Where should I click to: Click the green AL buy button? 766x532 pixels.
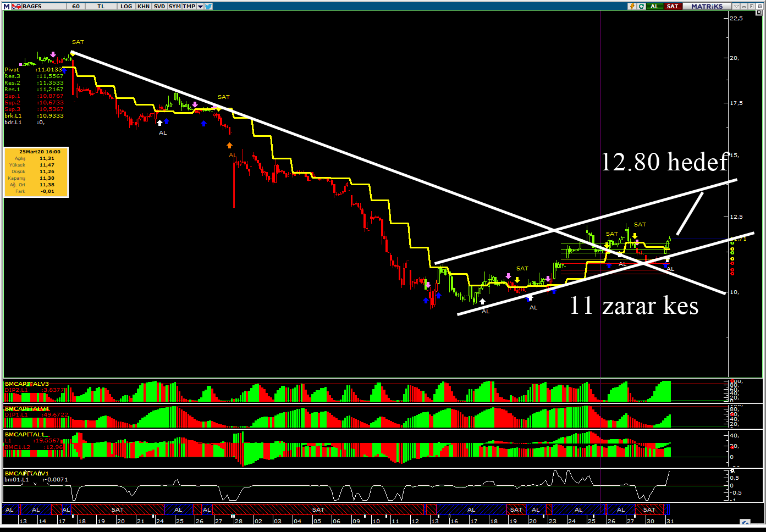coord(655,7)
